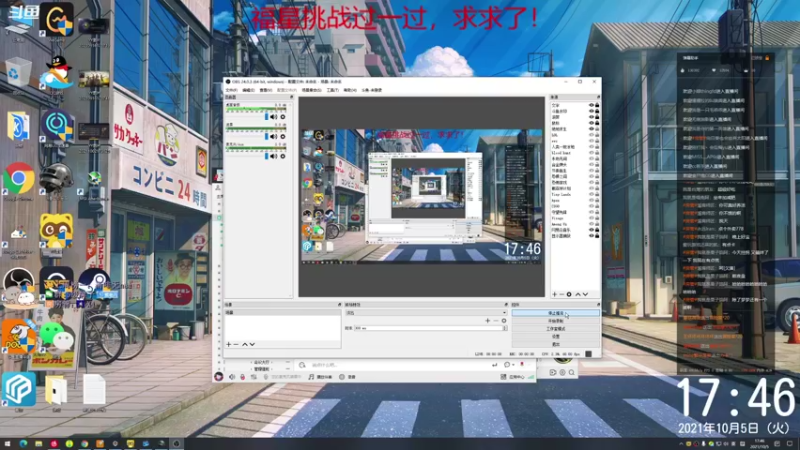
Task: Remove the selected scene with minus icon
Action: point(236,344)
